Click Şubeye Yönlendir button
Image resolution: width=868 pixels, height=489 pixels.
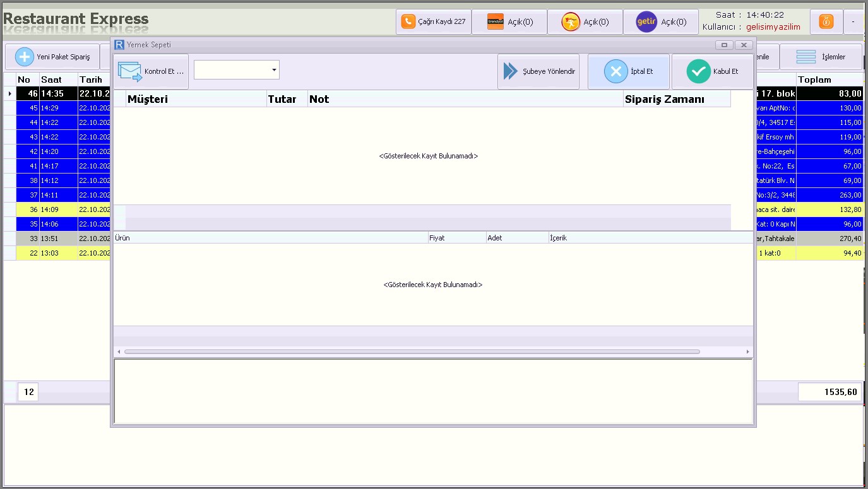[538, 71]
